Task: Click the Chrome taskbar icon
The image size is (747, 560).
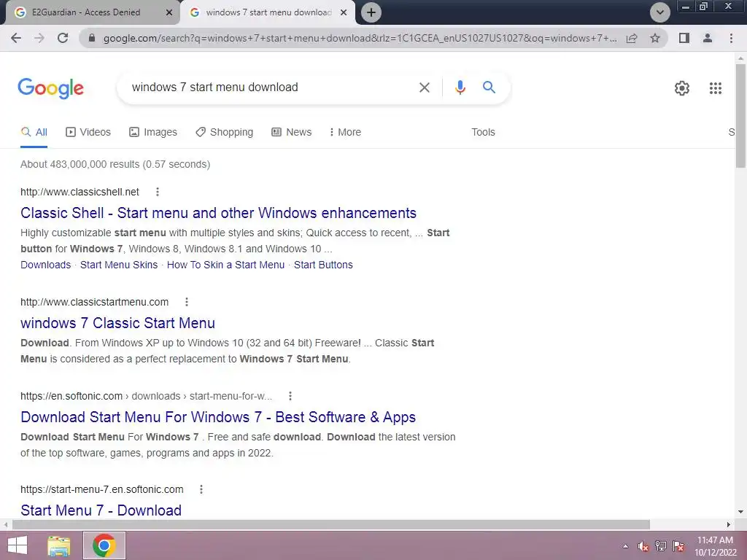Action: [x=104, y=545]
